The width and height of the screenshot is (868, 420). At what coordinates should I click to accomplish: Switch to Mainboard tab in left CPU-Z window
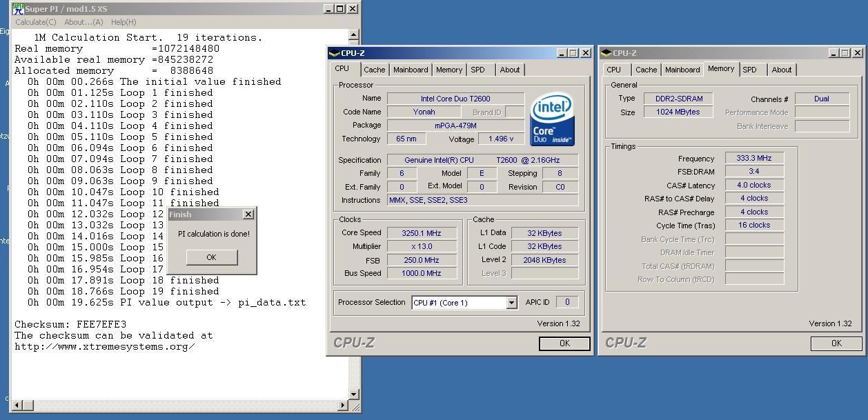tap(411, 70)
